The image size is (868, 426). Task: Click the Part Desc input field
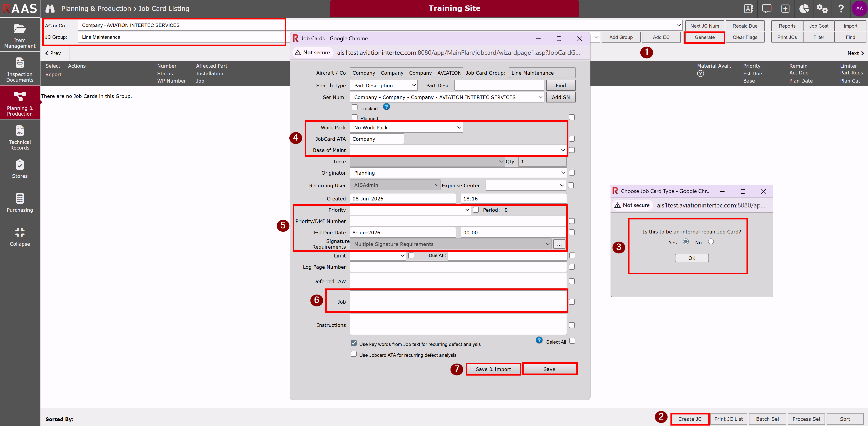point(499,86)
